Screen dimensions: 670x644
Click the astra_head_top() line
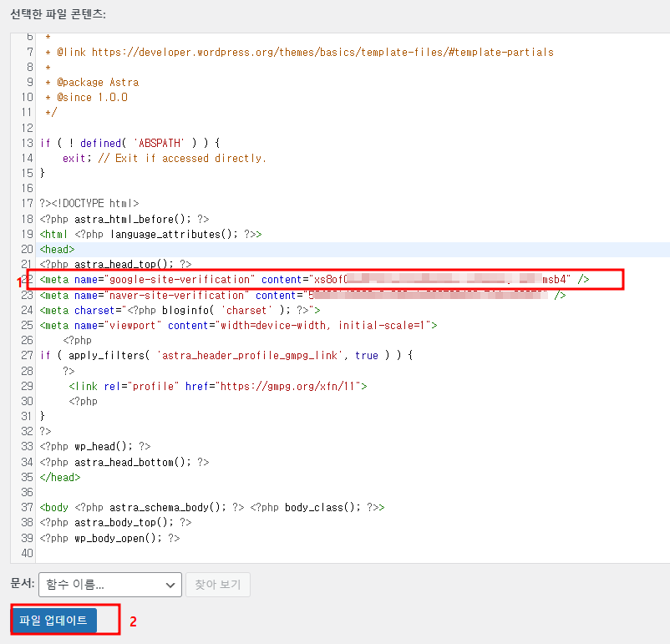(115, 264)
